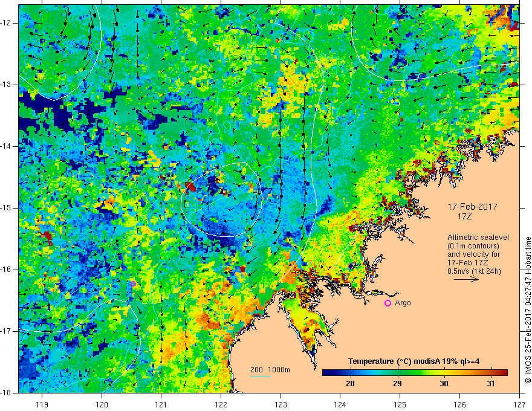
Task: Click the longitude label '124'
Action: tap(340, 404)
